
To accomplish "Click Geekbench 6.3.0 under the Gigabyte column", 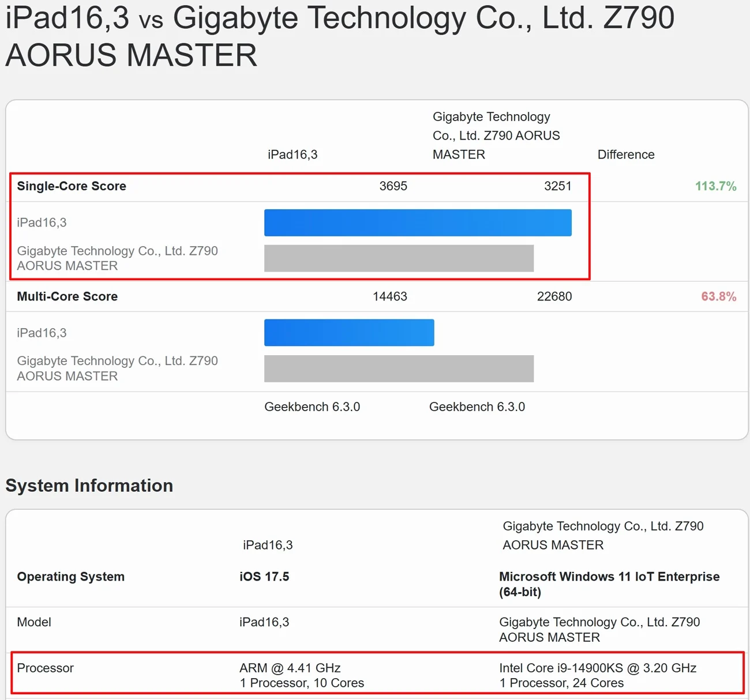I will 477,407.
